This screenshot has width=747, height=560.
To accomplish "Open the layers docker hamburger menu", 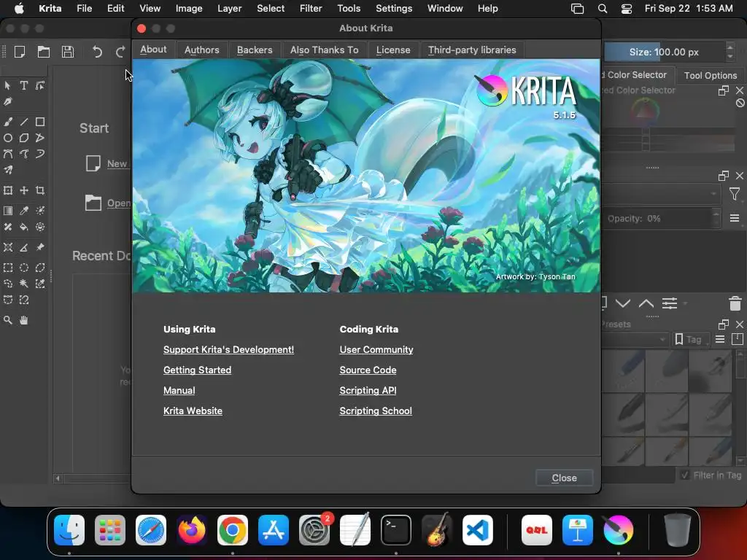I will coord(734,218).
